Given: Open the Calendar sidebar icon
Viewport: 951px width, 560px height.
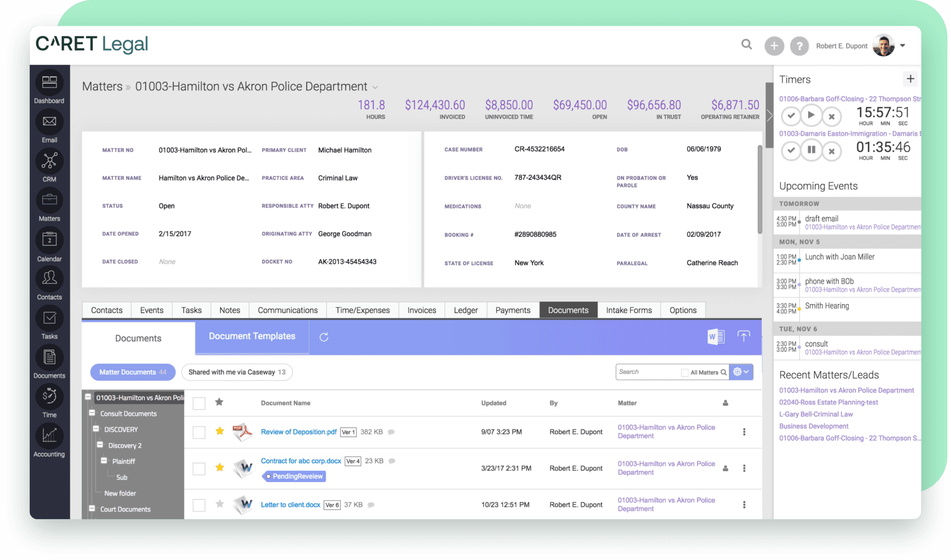Looking at the screenshot, I should click(x=49, y=240).
